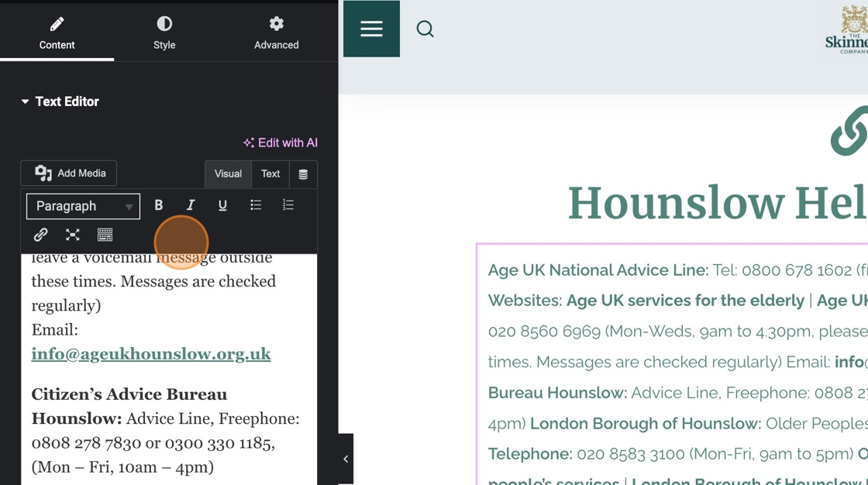
Task: Click the Skinners Company logo
Action: click(x=847, y=30)
